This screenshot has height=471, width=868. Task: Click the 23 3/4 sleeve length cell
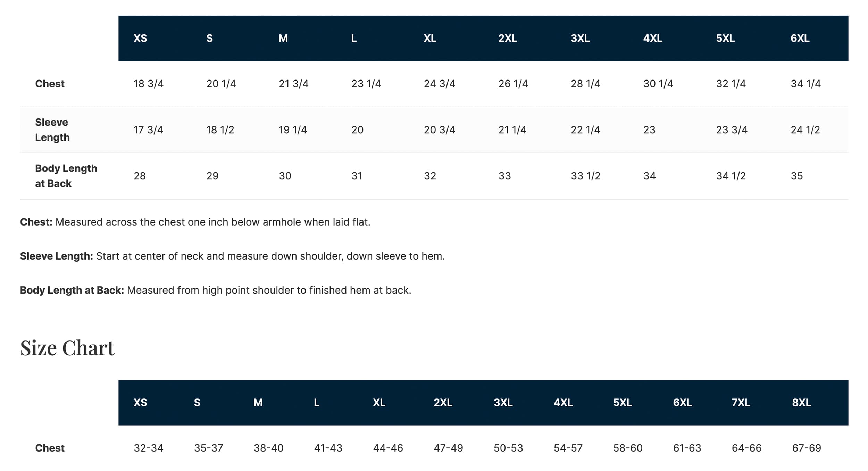[x=732, y=130]
